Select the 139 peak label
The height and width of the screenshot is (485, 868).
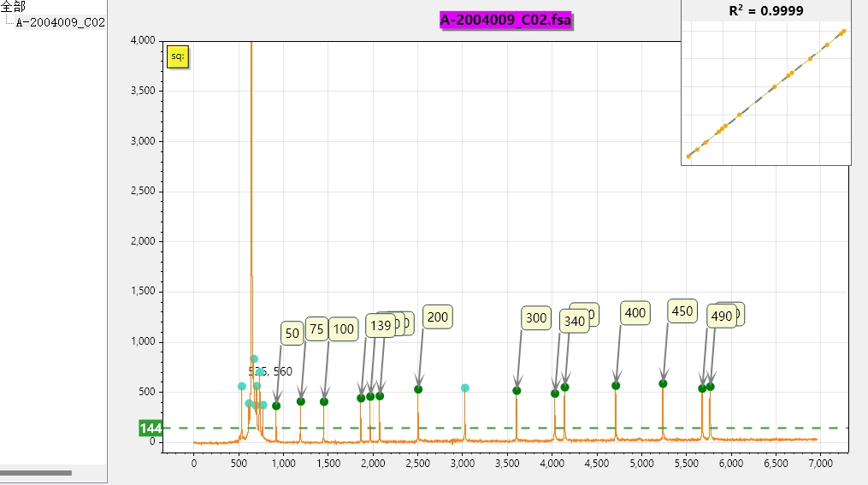click(x=380, y=325)
